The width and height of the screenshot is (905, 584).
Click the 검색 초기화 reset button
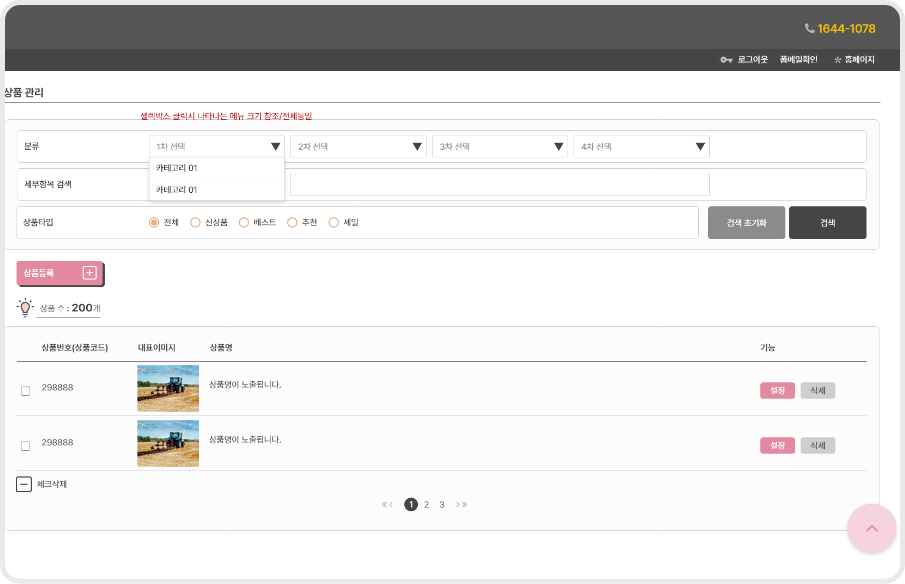click(746, 223)
